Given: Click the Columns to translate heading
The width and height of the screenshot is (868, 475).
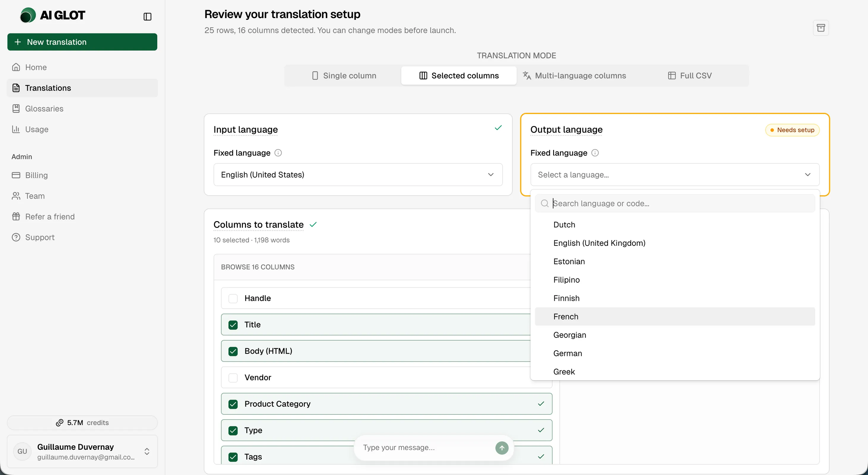Looking at the screenshot, I should point(258,224).
